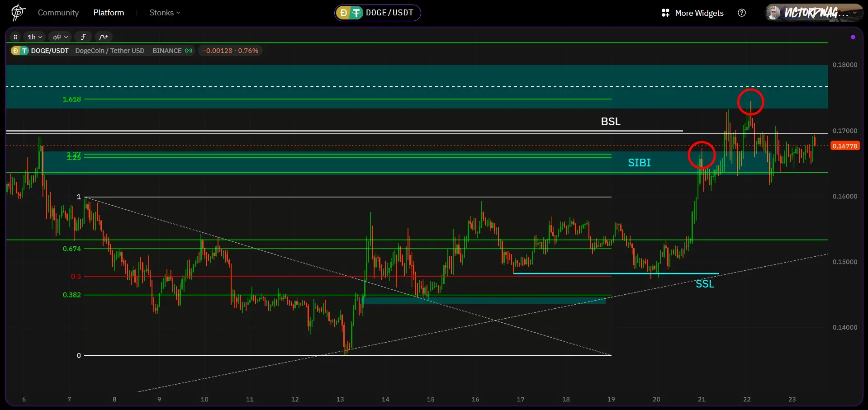
Task: Select the white dashed line in top zone
Action: [417, 86]
